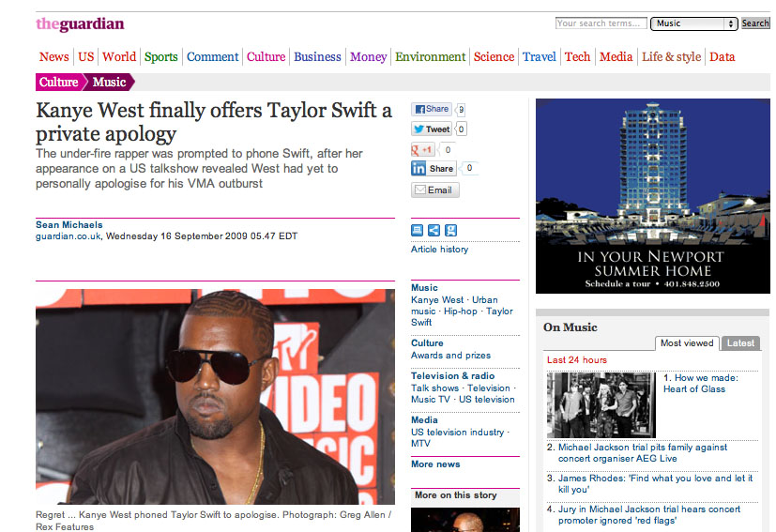The width and height of the screenshot is (776, 532).
Task: Open the US section
Action: point(86,57)
